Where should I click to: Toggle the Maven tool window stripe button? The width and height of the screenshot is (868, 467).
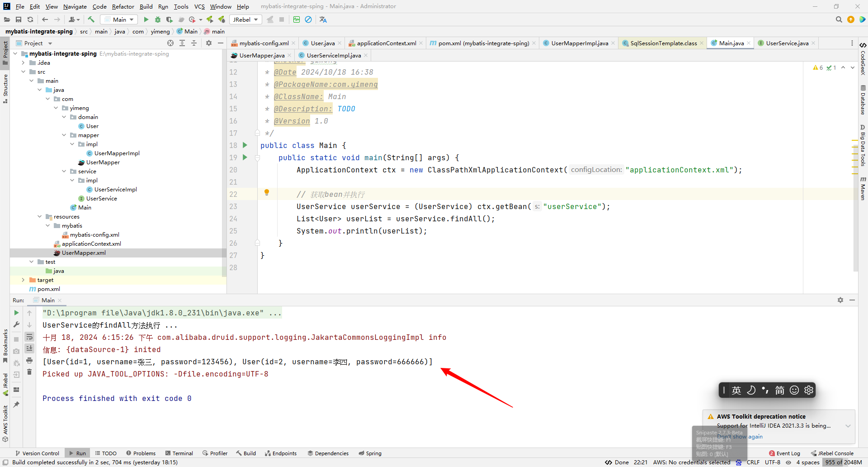[x=863, y=188]
